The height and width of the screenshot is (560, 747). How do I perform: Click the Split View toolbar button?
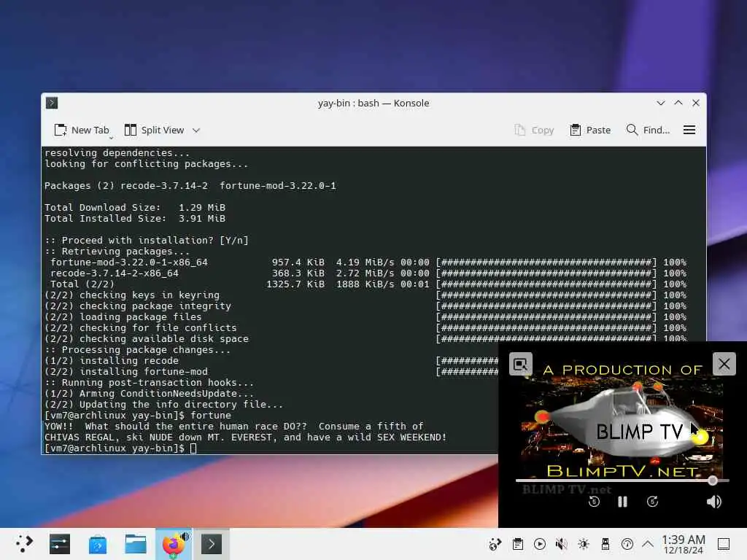[155, 130]
